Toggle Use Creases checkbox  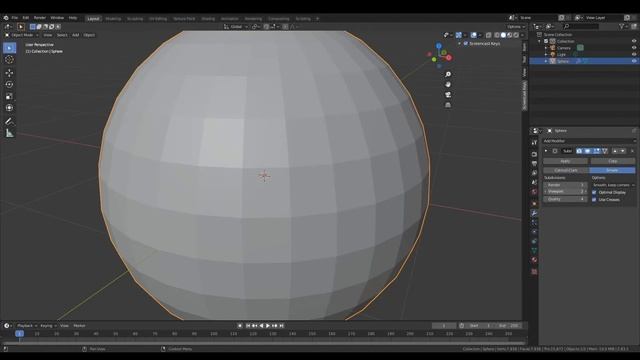pos(594,200)
